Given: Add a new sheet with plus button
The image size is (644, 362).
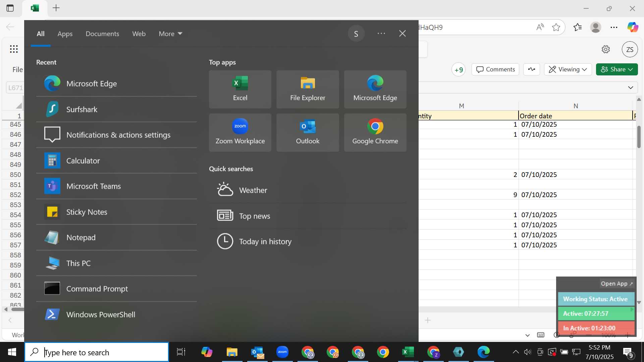Looking at the screenshot, I should pos(428,320).
